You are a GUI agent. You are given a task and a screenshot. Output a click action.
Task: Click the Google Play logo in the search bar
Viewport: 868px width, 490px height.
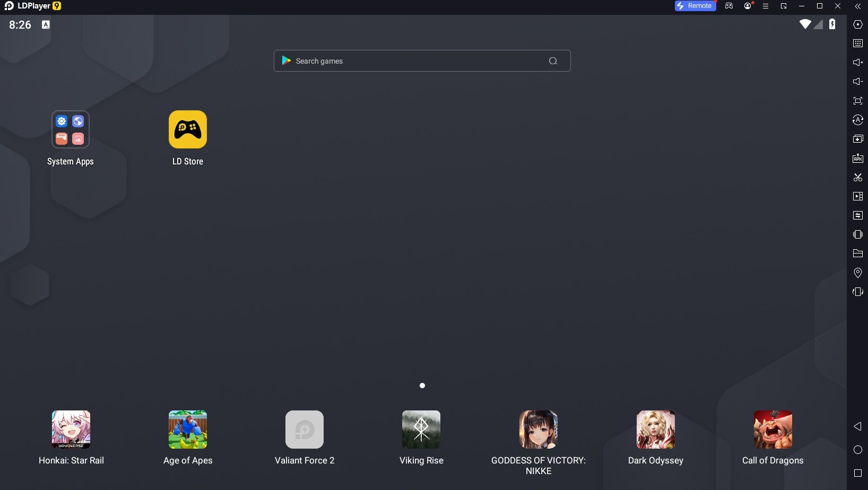coord(286,61)
